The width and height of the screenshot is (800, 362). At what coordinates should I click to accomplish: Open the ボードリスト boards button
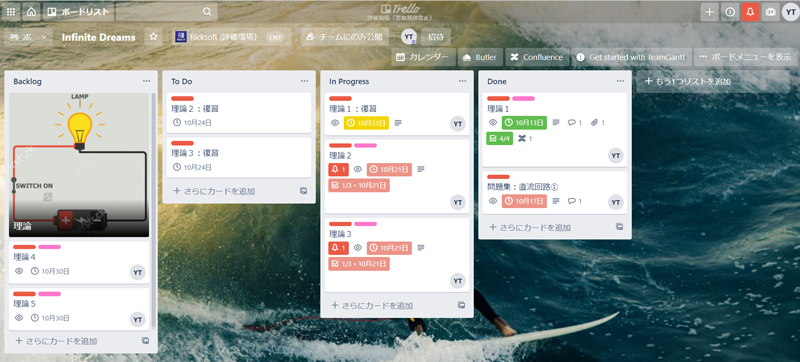click(x=79, y=12)
